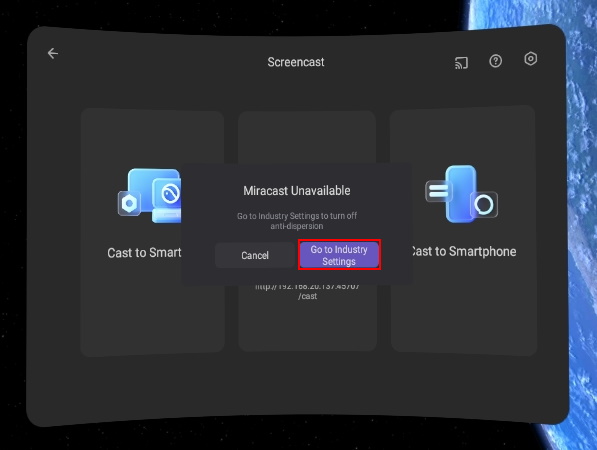Select the Cast to Smartphone card

463,230
